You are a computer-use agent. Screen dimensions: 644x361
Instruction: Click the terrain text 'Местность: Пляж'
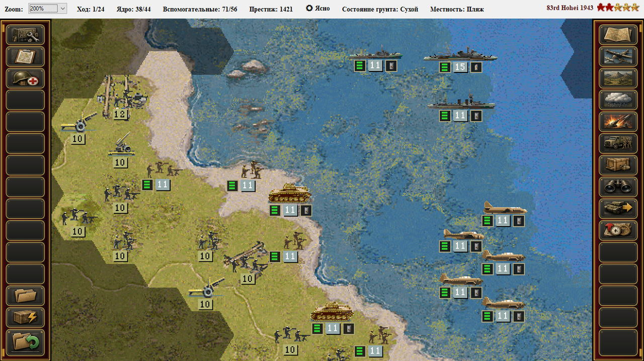tap(457, 9)
